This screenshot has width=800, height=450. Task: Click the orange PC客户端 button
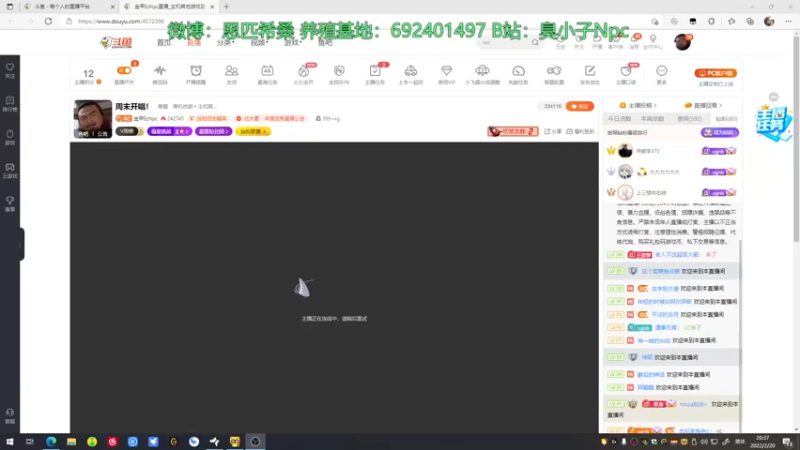(x=715, y=73)
